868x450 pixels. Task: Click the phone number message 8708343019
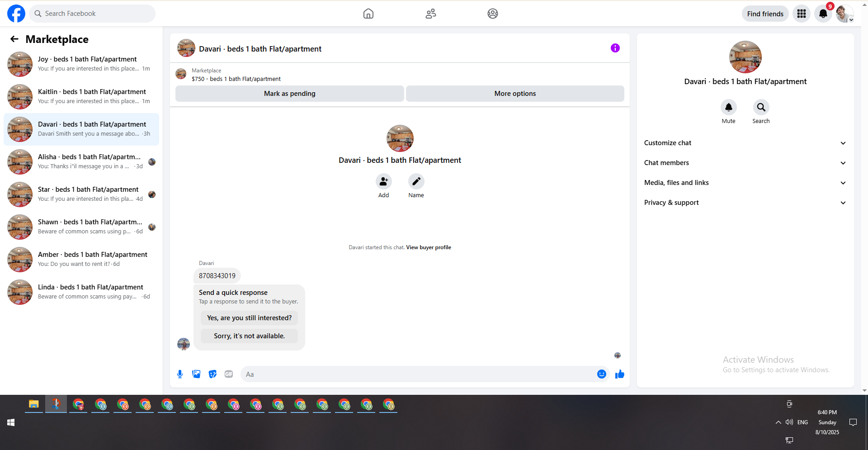tap(217, 275)
